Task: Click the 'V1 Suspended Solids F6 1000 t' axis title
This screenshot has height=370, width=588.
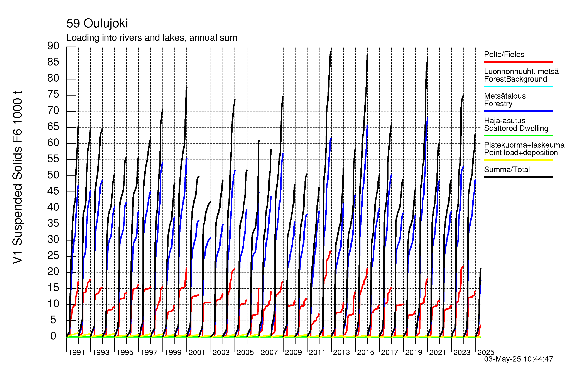Action: pyautogui.click(x=18, y=177)
